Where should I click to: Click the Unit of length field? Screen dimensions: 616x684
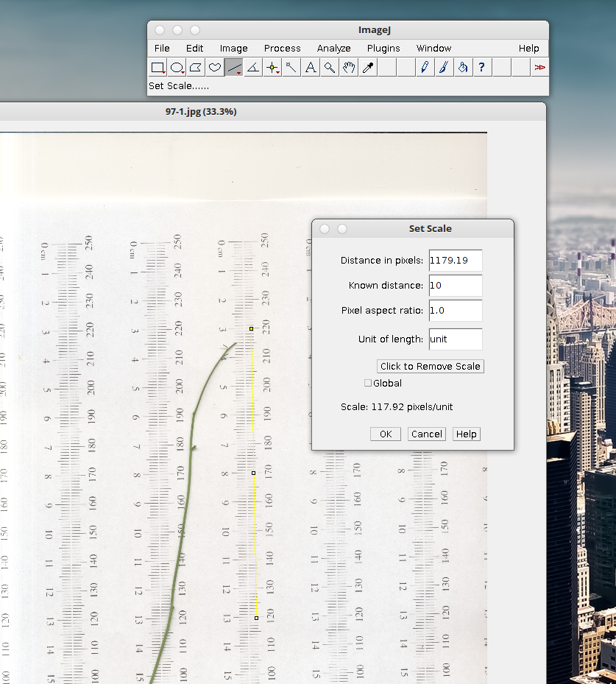(454, 339)
